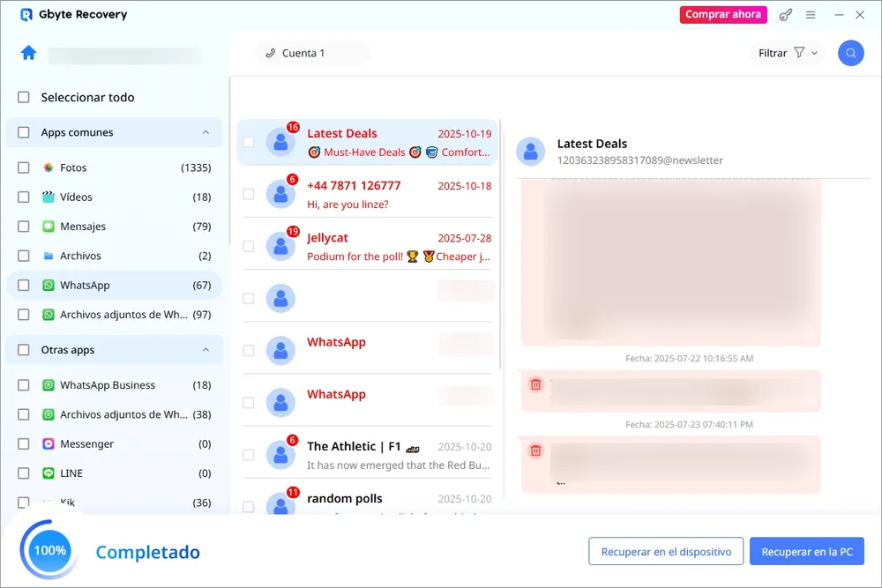Click the blue search icon
Screen dimensions: 882x588
(849, 53)
